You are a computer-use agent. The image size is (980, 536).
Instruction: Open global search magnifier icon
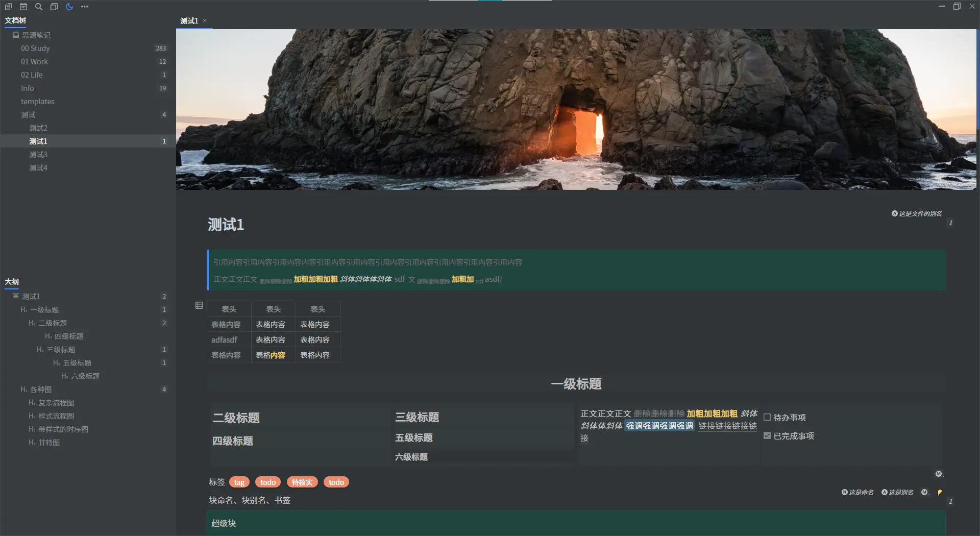39,7
